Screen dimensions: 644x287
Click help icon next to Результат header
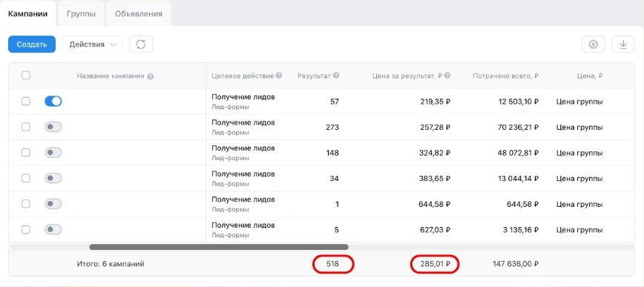point(336,76)
